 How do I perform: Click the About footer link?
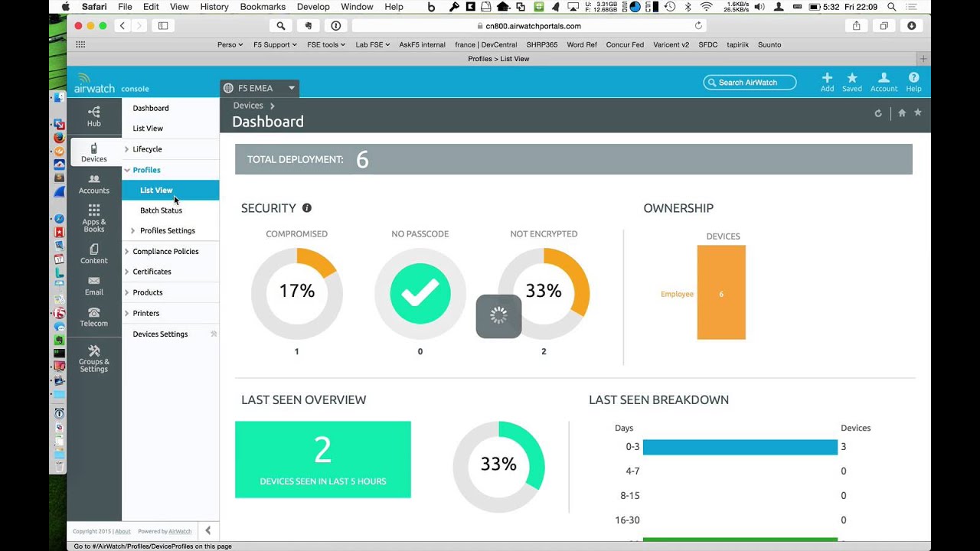click(x=122, y=531)
